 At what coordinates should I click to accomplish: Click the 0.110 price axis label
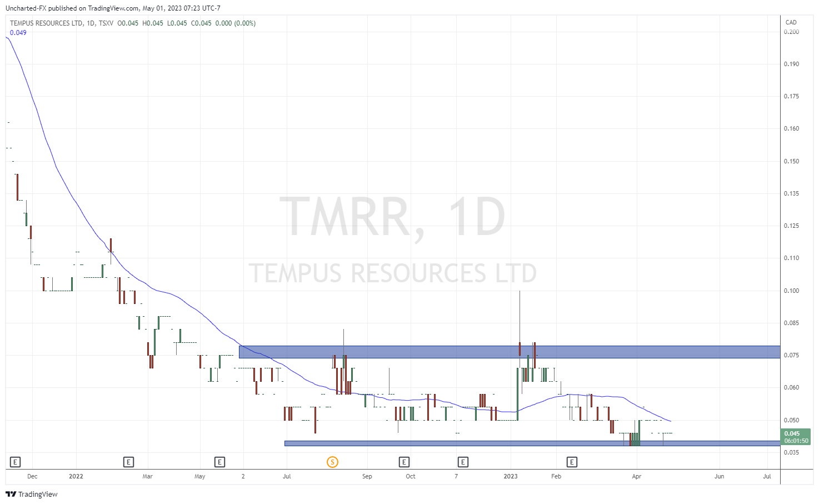[x=791, y=258]
